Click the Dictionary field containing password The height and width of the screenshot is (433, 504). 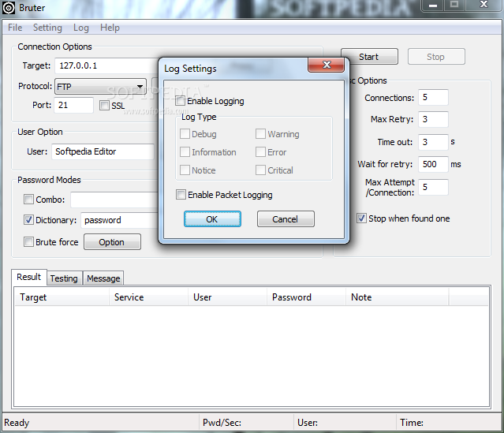120,220
